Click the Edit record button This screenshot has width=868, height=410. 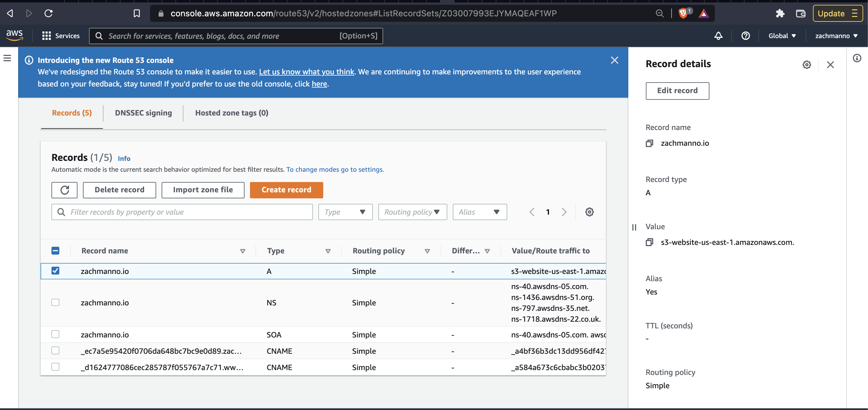(x=677, y=91)
